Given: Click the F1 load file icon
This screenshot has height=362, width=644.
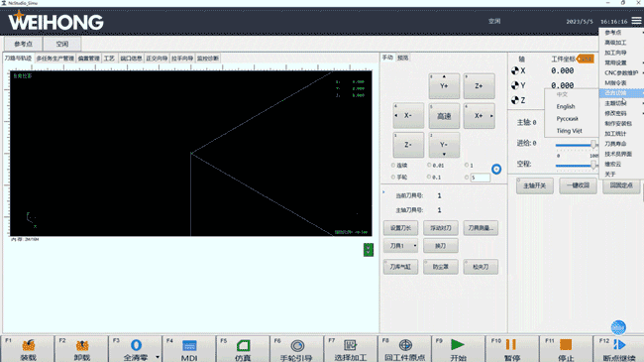Looking at the screenshot, I should [x=29, y=345].
